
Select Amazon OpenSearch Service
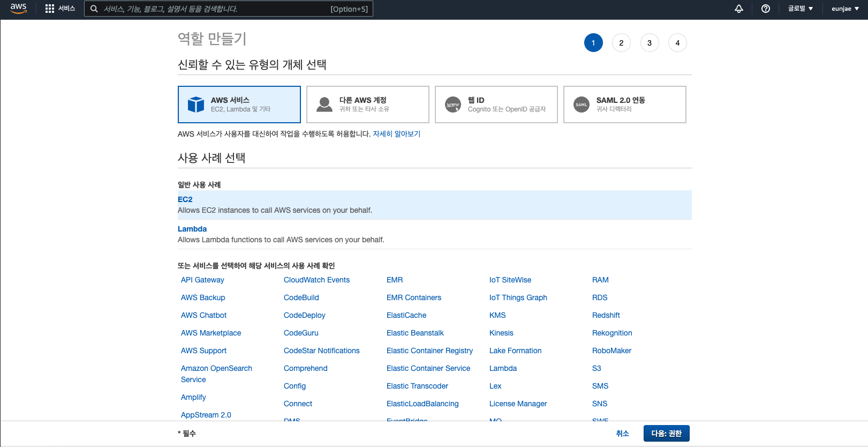click(216, 374)
